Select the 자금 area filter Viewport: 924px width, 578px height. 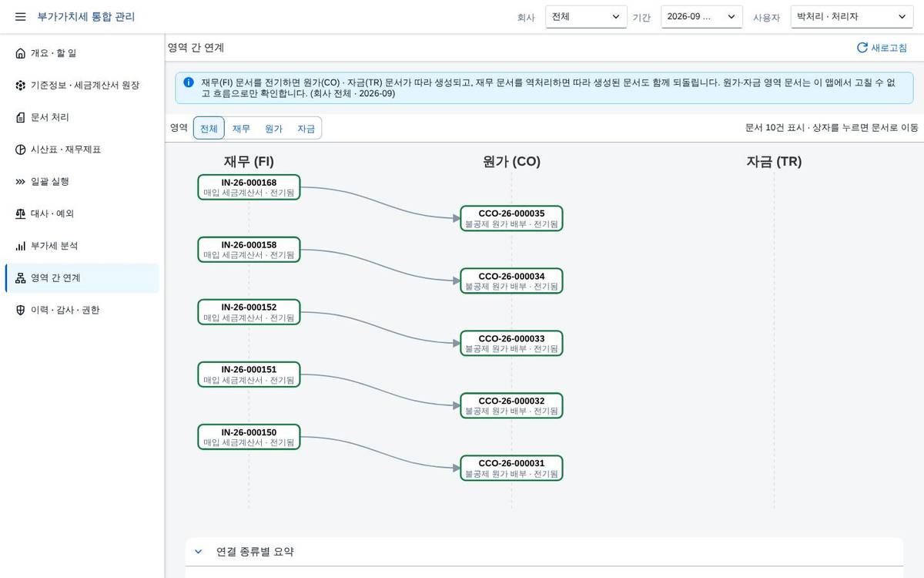pyautogui.click(x=306, y=129)
